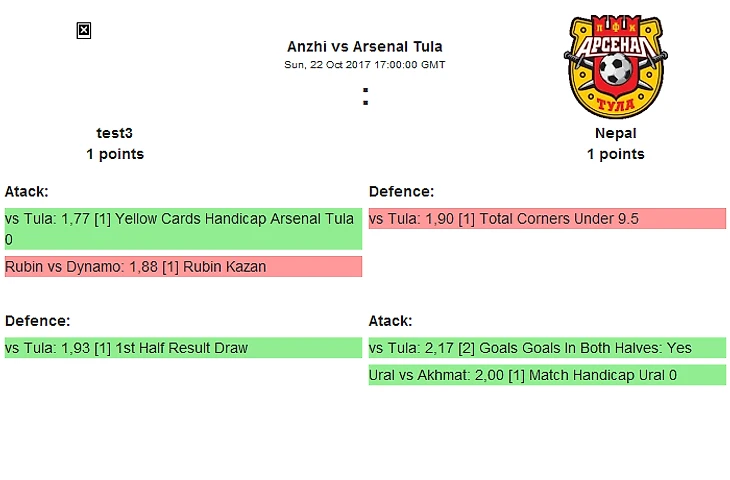Screen dimensions: 730x480
Task: Click the 1 points label under Nepal
Action: (615, 154)
